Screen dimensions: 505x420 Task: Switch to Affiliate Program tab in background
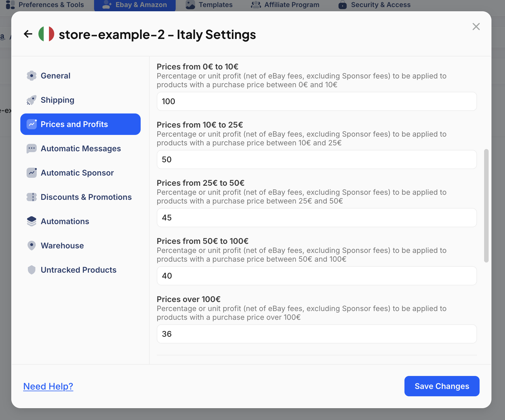[285, 5]
